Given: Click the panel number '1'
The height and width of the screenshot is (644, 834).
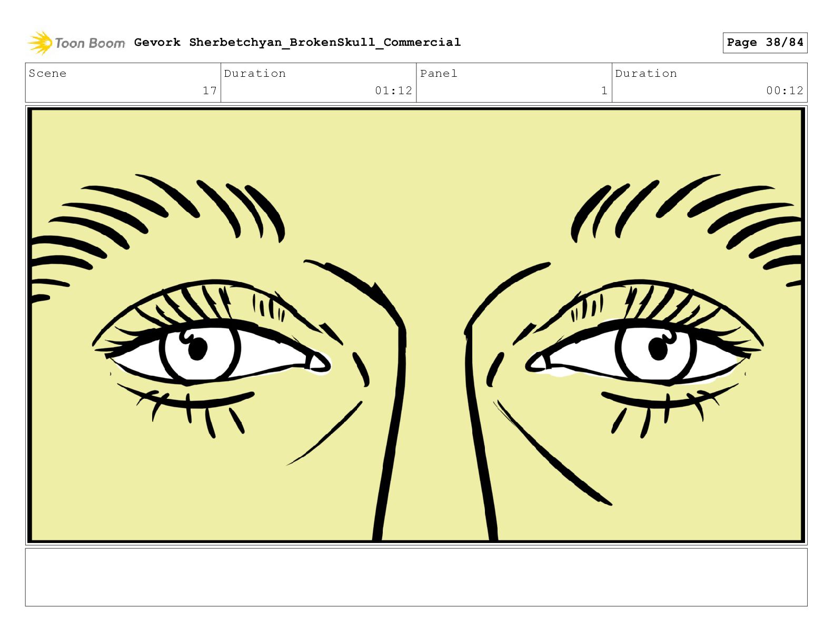Looking at the screenshot, I should [x=604, y=90].
